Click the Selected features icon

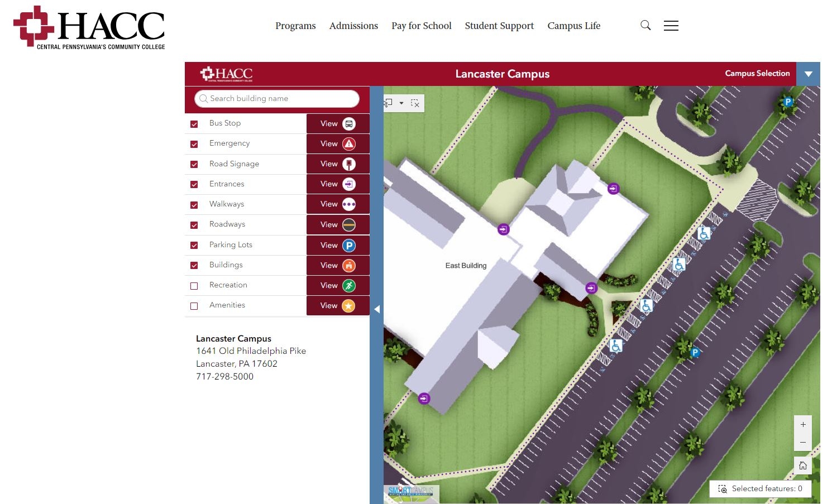pyautogui.click(x=722, y=489)
